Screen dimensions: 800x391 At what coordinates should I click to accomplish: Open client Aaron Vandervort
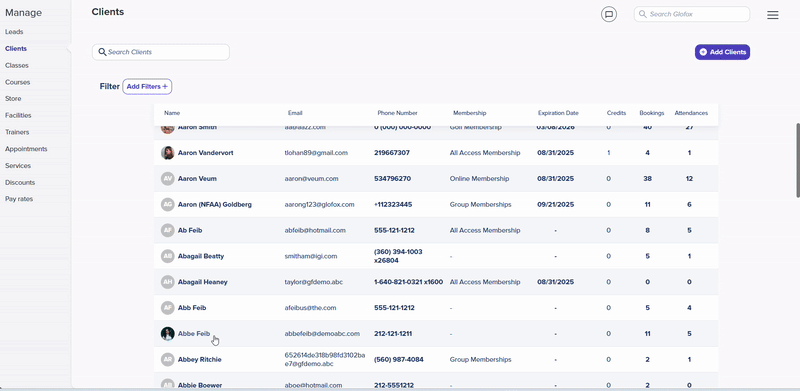tap(206, 153)
